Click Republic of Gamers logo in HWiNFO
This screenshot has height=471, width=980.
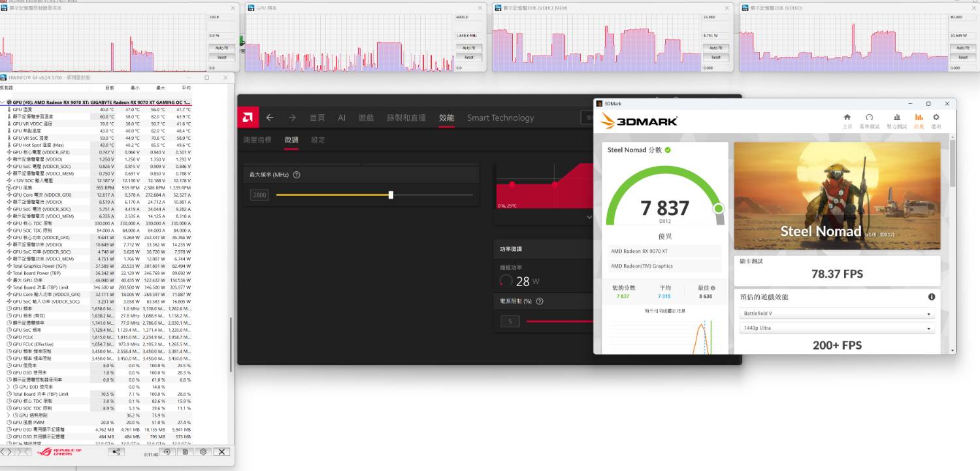59,451
